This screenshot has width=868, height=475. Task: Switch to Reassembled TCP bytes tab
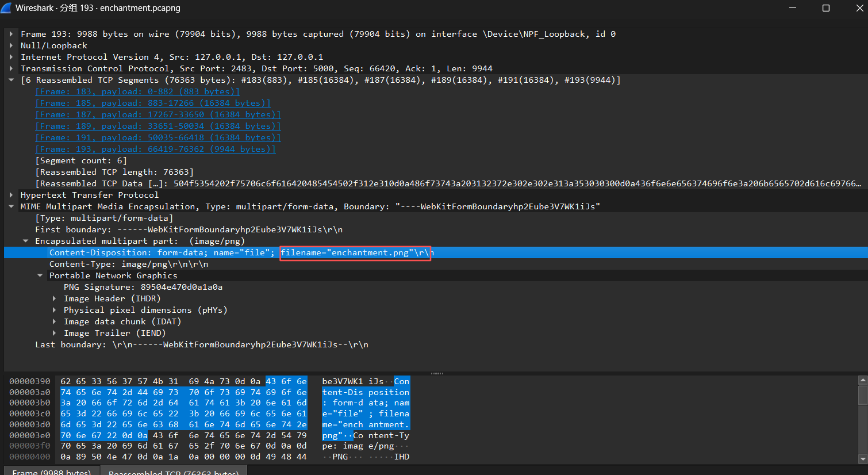click(x=173, y=472)
